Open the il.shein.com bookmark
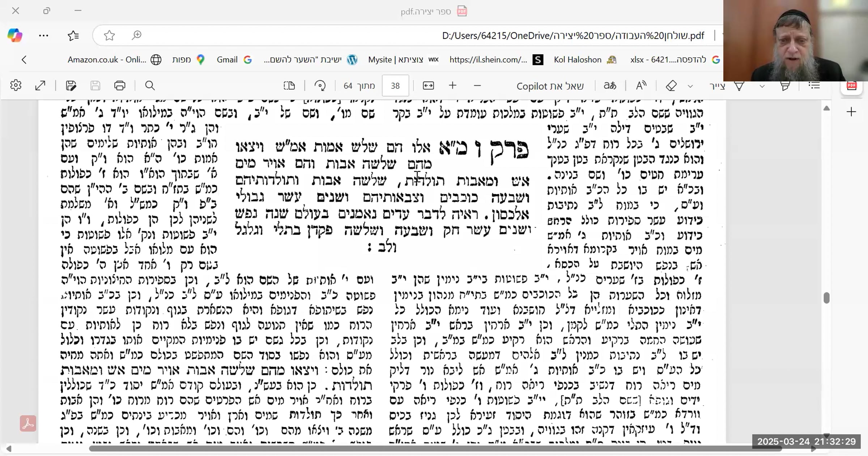Screen dimensions: 868x456 pyautogui.click(x=496, y=60)
